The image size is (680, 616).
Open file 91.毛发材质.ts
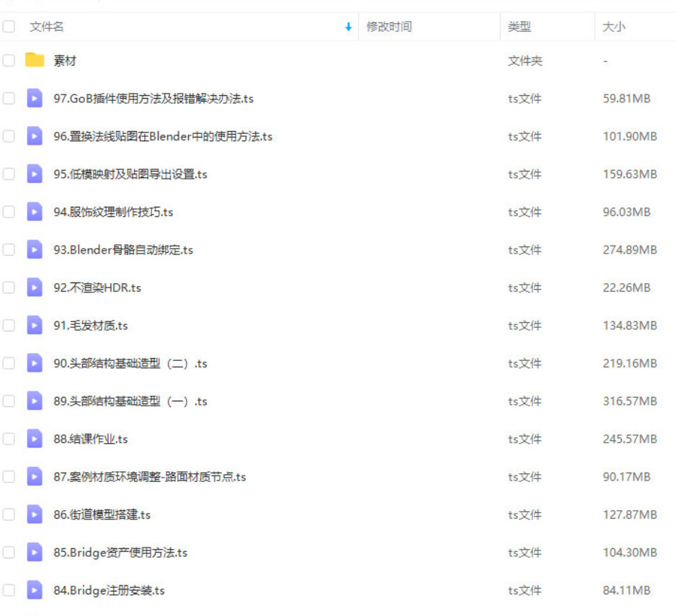coord(91,326)
